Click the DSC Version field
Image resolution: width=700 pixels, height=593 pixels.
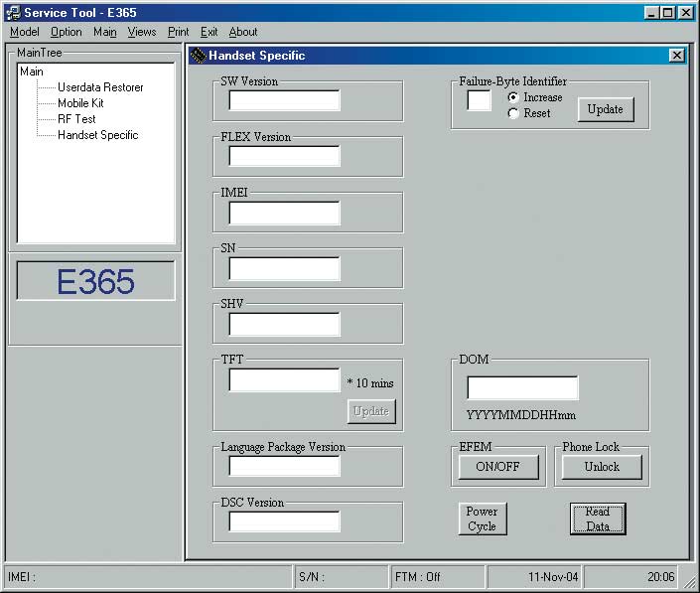click(x=284, y=521)
